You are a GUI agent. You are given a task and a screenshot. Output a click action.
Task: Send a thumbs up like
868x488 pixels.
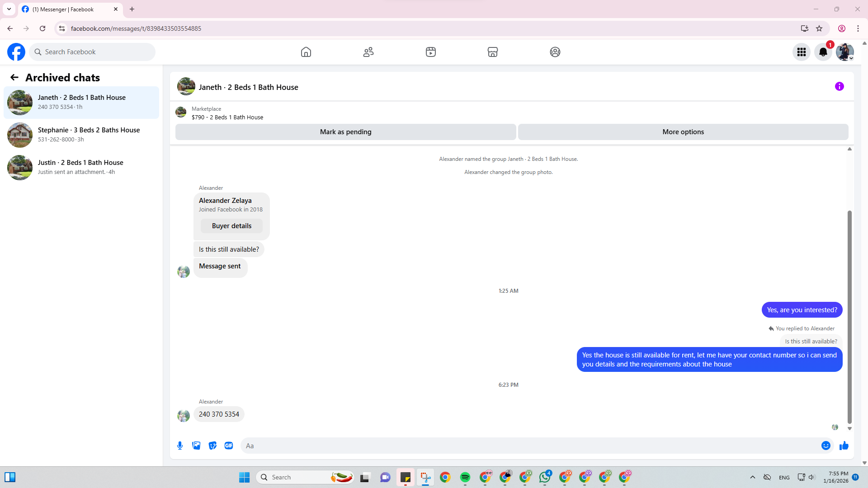point(844,446)
